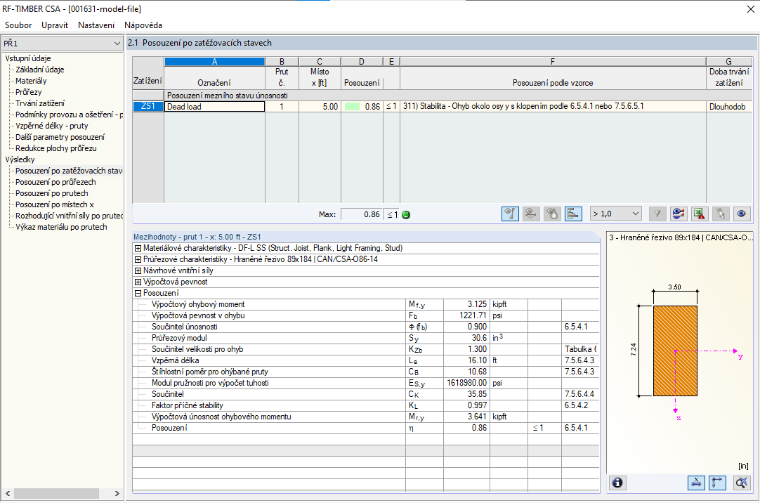Viewport: 760px width, 503px height.
Task: Open Rozhodující vnitřní síly po prutech
Action: (x=69, y=216)
